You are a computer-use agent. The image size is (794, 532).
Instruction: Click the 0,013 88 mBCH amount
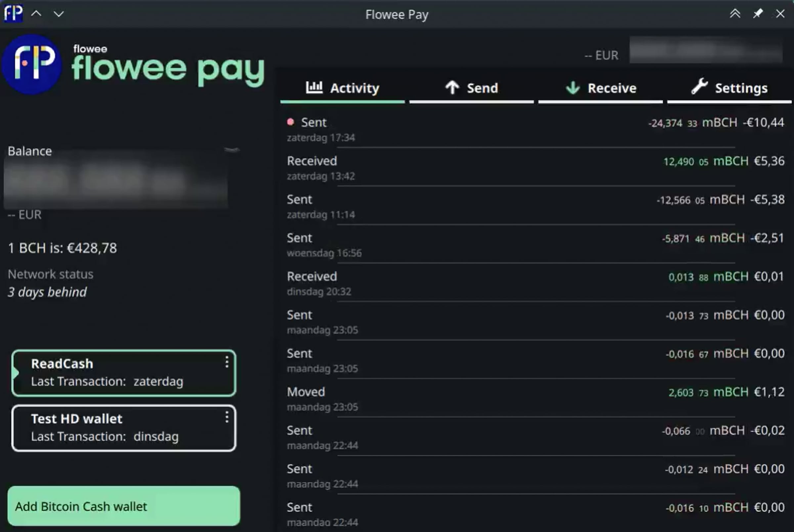click(709, 277)
